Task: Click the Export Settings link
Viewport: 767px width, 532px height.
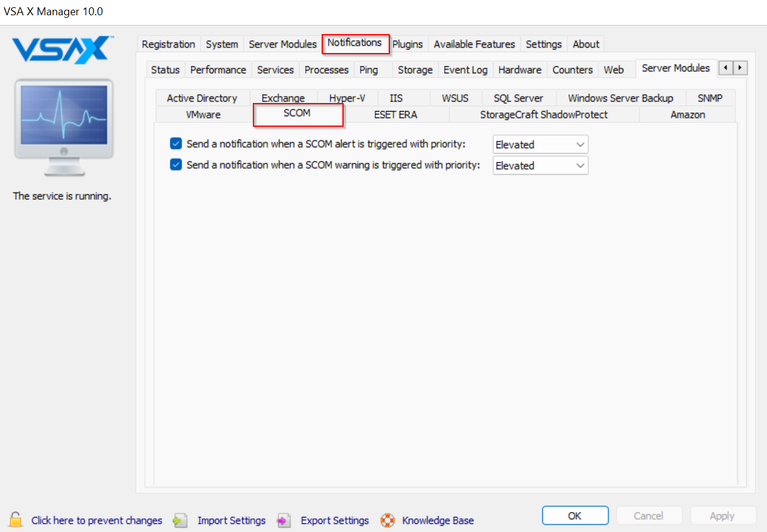Action: pos(334,520)
